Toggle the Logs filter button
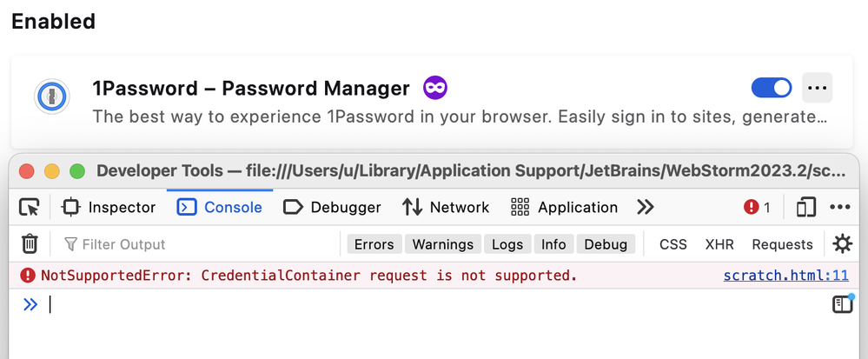The height and width of the screenshot is (359, 868). pos(507,244)
